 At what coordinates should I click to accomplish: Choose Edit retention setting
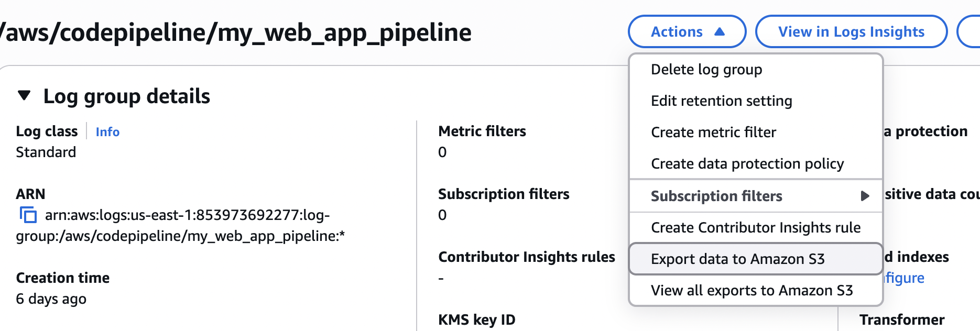(x=721, y=101)
